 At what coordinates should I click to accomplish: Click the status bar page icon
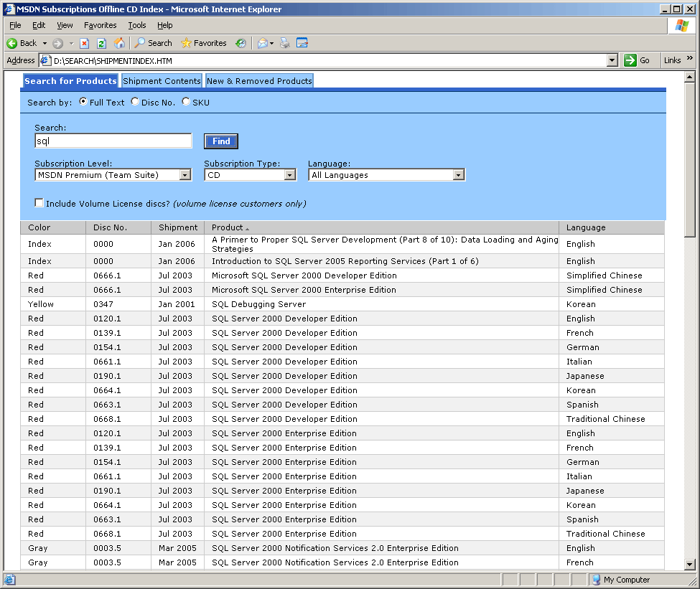pos(10,580)
